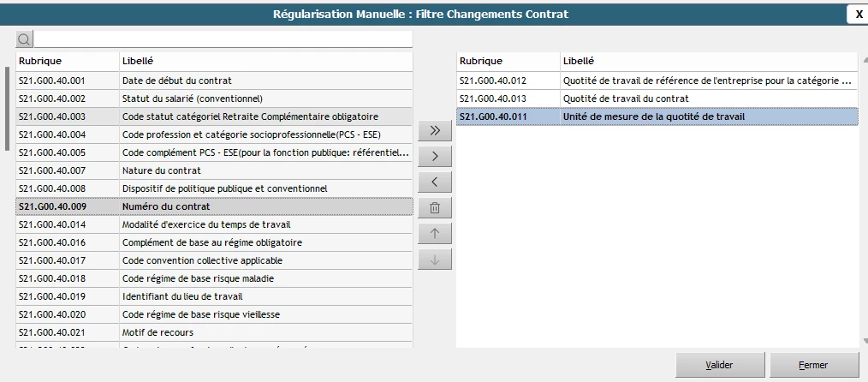Sort left list by Rubrique column header

tap(67, 62)
